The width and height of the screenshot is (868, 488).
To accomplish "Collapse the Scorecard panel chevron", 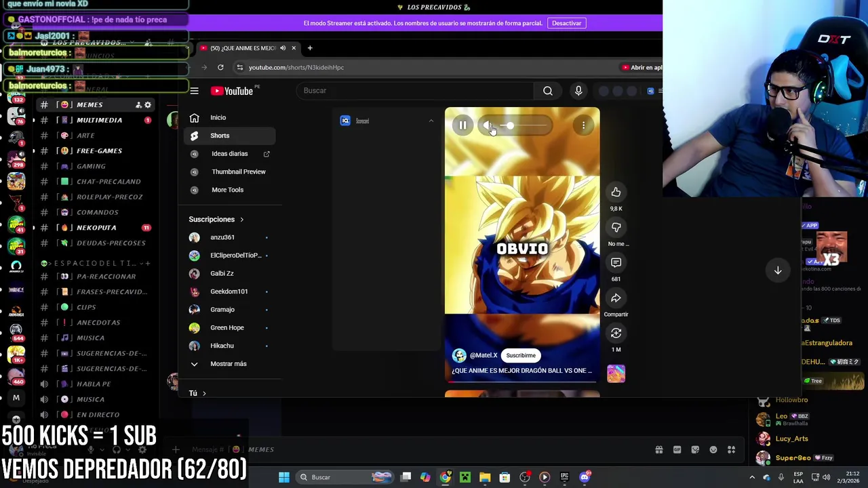I will click(x=431, y=121).
